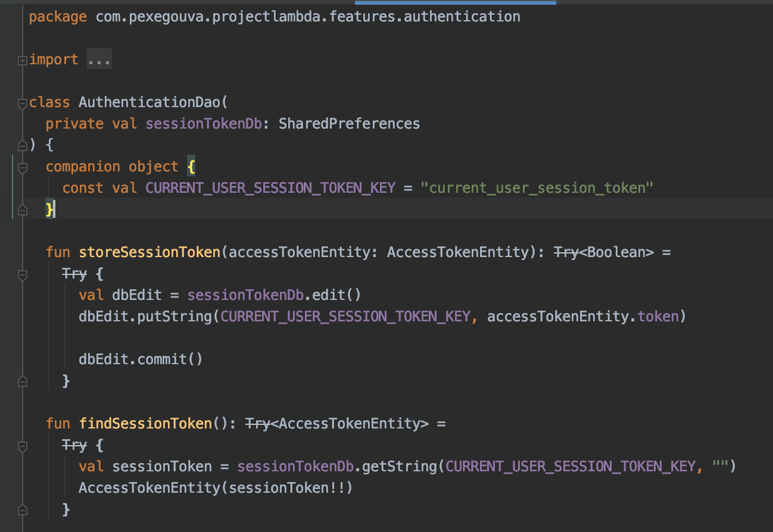Click fold end marker below dbEdit.commit()

[22, 381]
